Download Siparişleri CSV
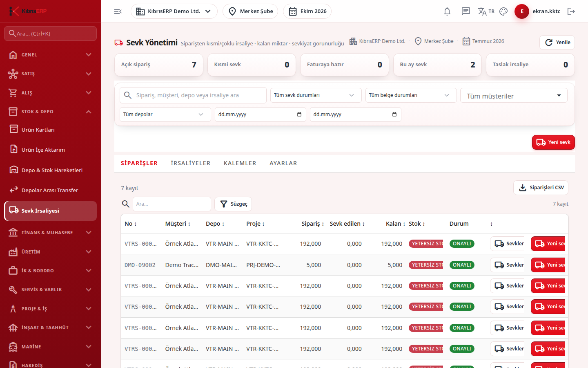 tap(541, 188)
